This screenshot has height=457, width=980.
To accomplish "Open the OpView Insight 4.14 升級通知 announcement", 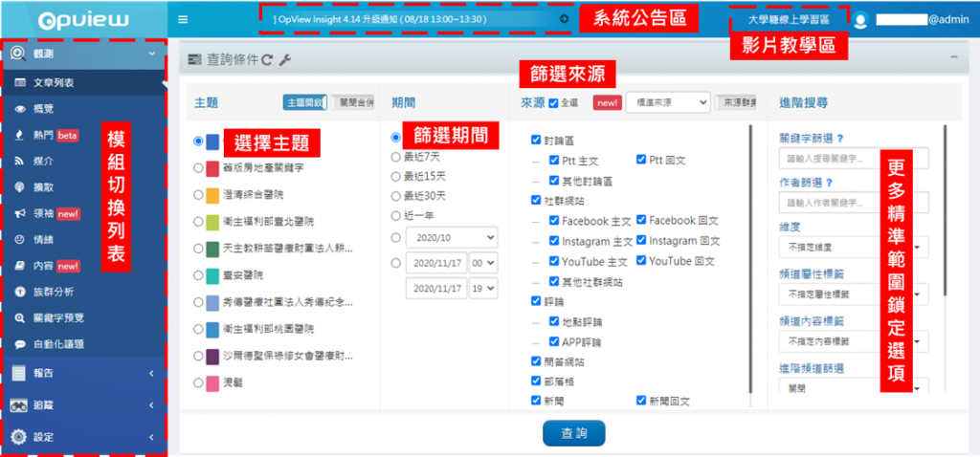I will (380, 19).
